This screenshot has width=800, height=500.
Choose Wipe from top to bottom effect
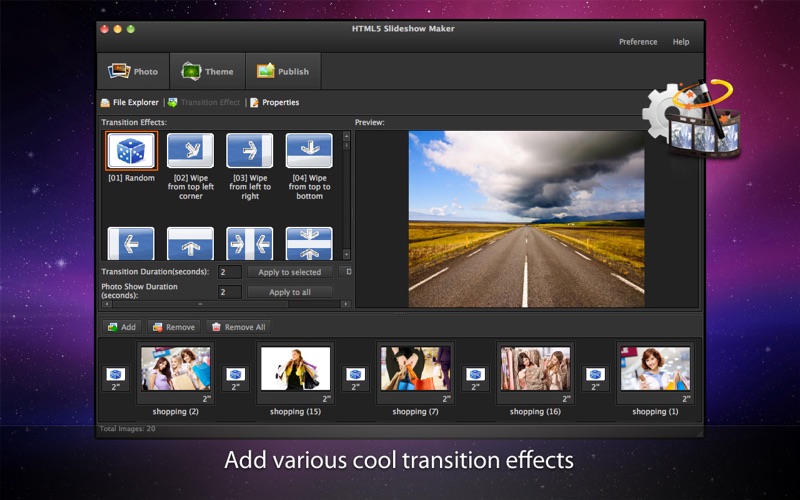(x=309, y=151)
